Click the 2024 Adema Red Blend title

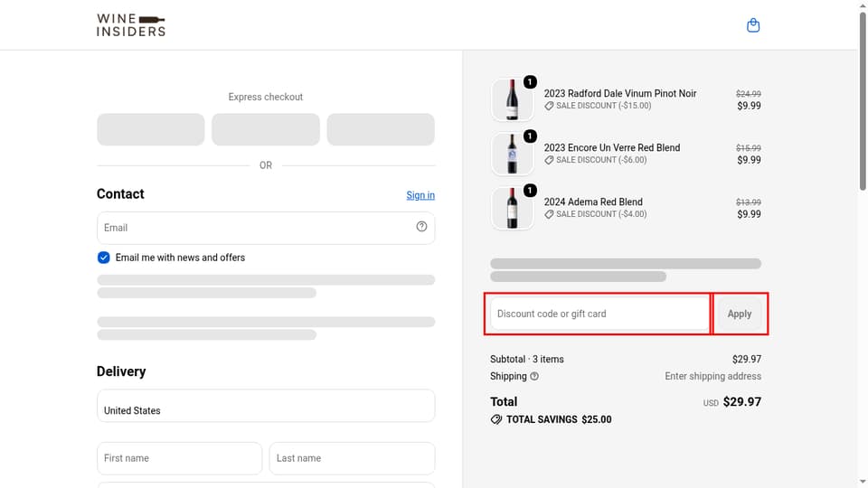click(593, 202)
